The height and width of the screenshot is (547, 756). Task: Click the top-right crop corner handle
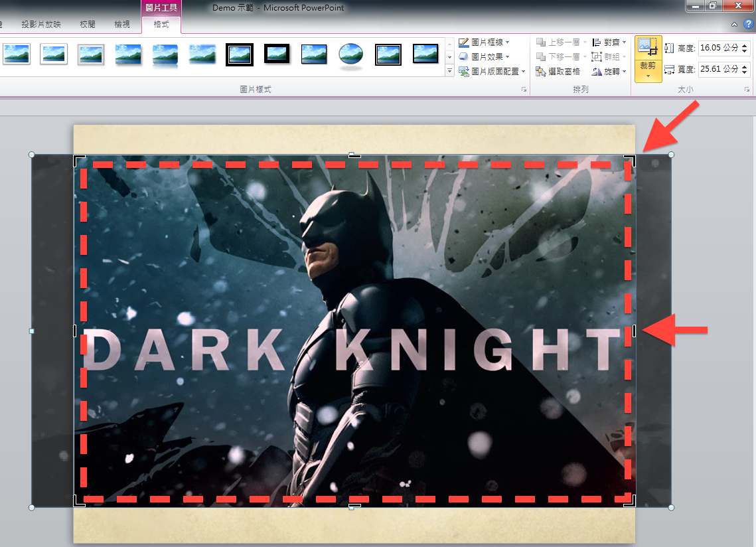pyautogui.click(x=631, y=160)
